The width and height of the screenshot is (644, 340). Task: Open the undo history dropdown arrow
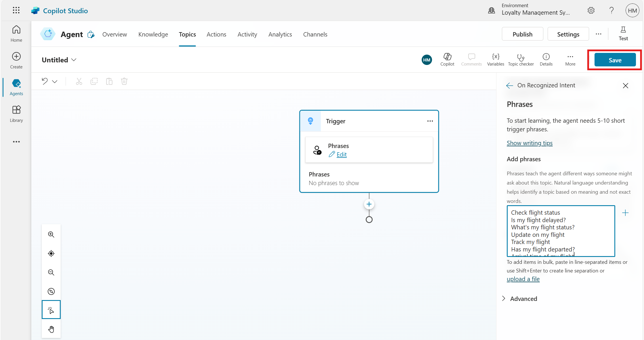click(55, 82)
